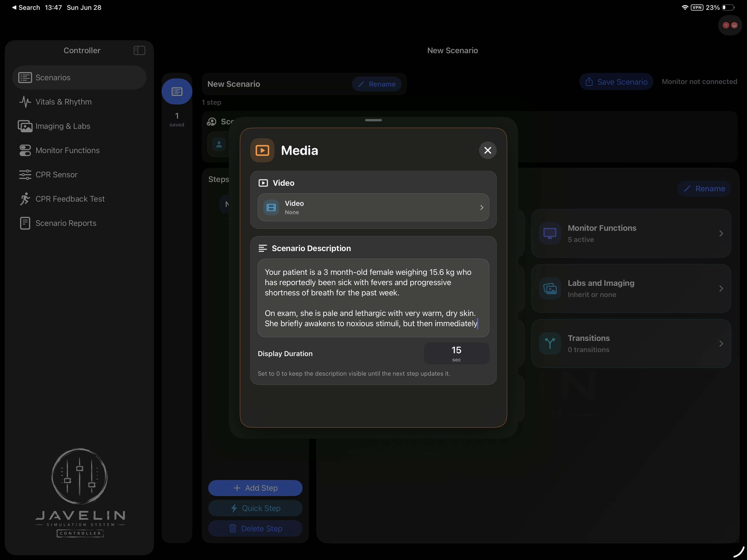Open Transitions 0 transitions card
Viewport: 747px width, 560px height.
(631, 343)
